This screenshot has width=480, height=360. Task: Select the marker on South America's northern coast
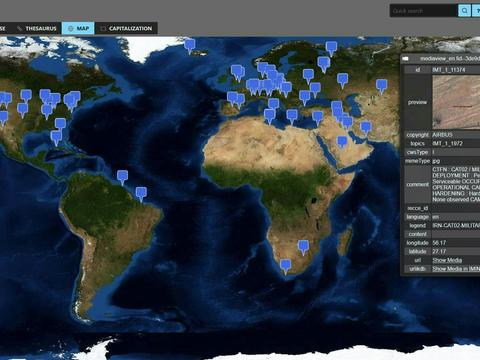[x=122, y=177]
